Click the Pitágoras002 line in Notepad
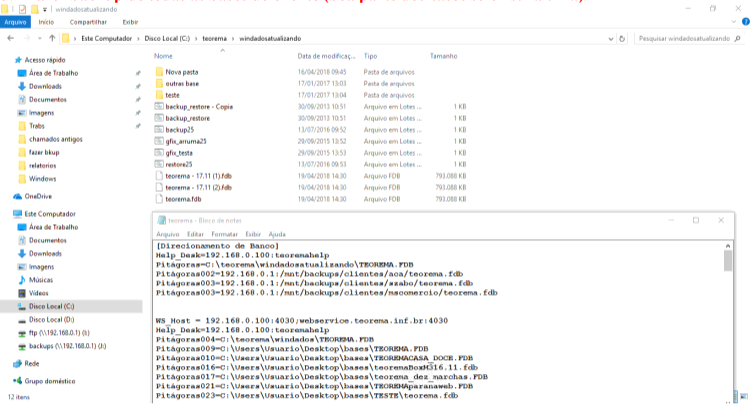Viewport: 751px width, 413px height. [x=309, y=274]
